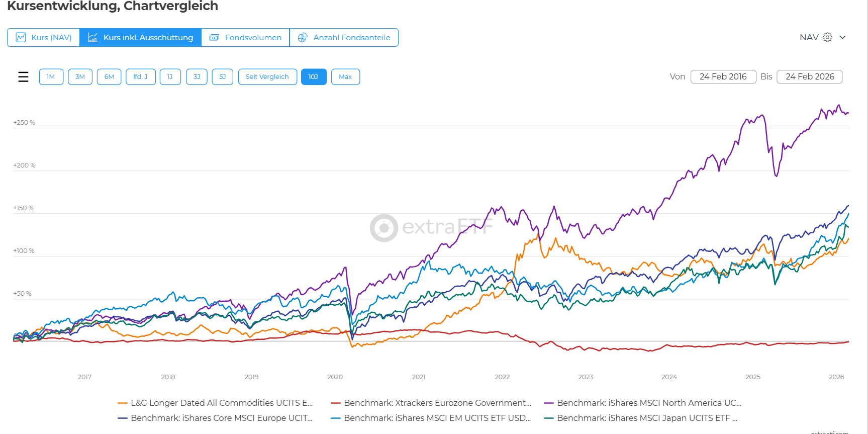Click the Fondsvolumen money icon
This screenshot has width=868, height=434.
coord(214,38)
